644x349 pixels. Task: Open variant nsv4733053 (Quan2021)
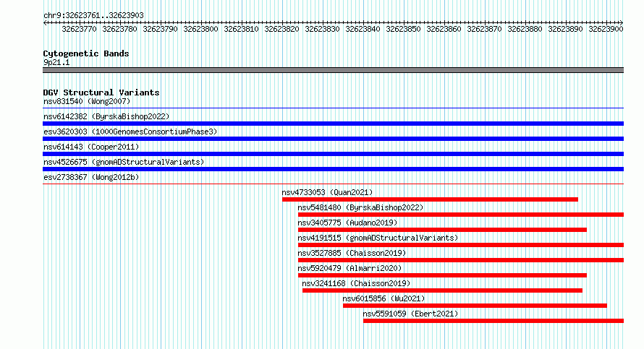[327, 192]
